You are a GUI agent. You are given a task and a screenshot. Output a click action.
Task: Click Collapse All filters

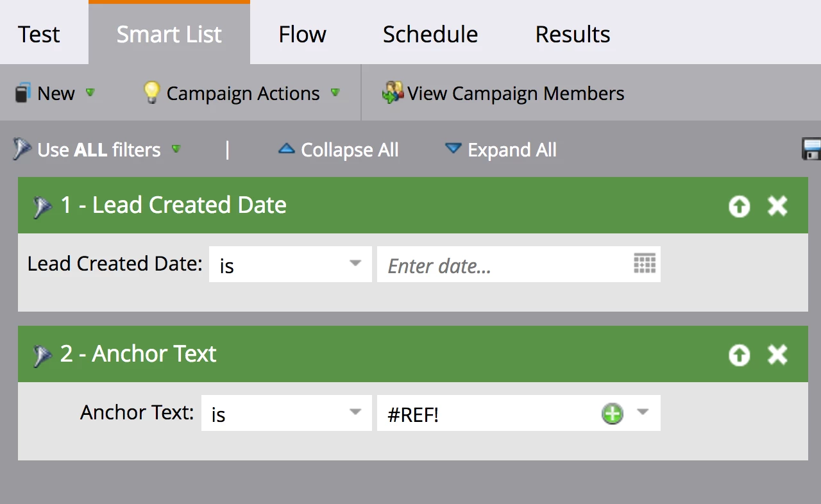click(338, 150)
